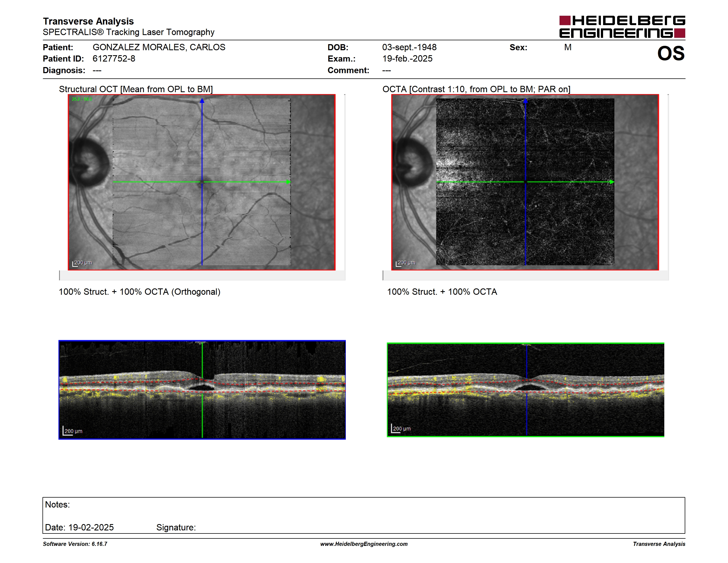
Task: Click the 200 µm scale in blue-framed B-scan
Action: pos(72,431)
